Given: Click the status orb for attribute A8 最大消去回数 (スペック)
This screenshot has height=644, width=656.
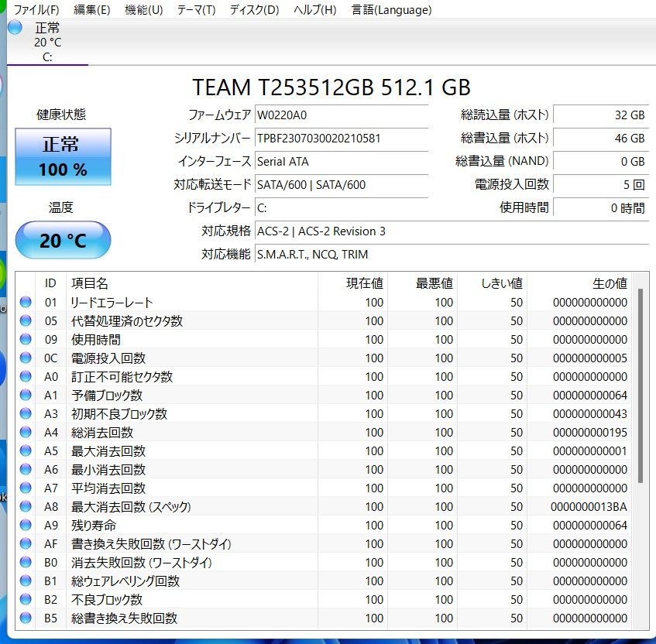Looking at the screenshot, I should 26,506.
